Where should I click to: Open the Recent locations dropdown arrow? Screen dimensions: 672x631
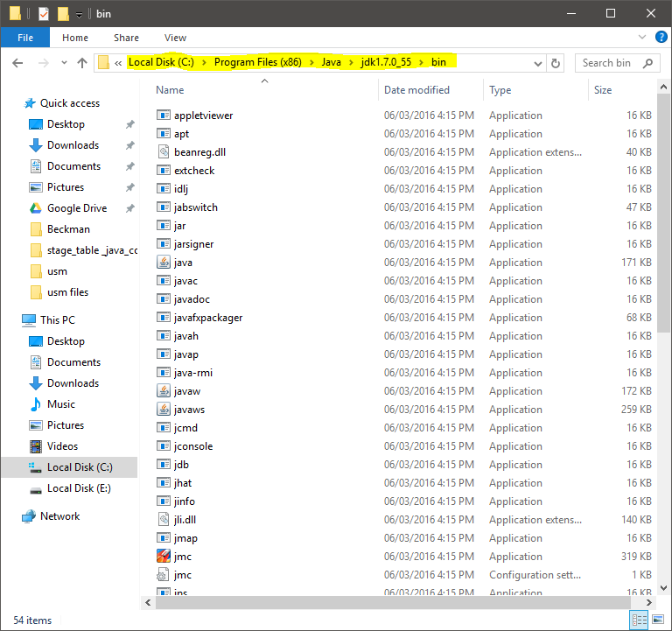tap(64, 63)
